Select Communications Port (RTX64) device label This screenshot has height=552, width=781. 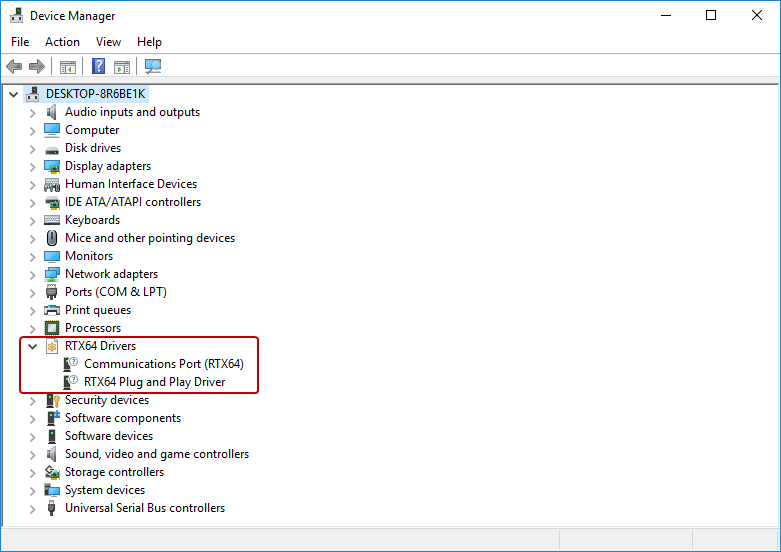(x=164, y=364)
